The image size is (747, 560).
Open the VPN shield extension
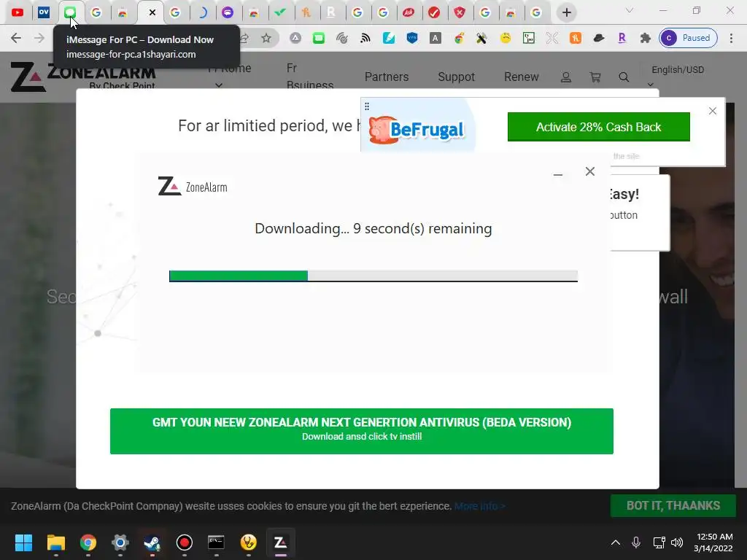click(x=412, y=38)
